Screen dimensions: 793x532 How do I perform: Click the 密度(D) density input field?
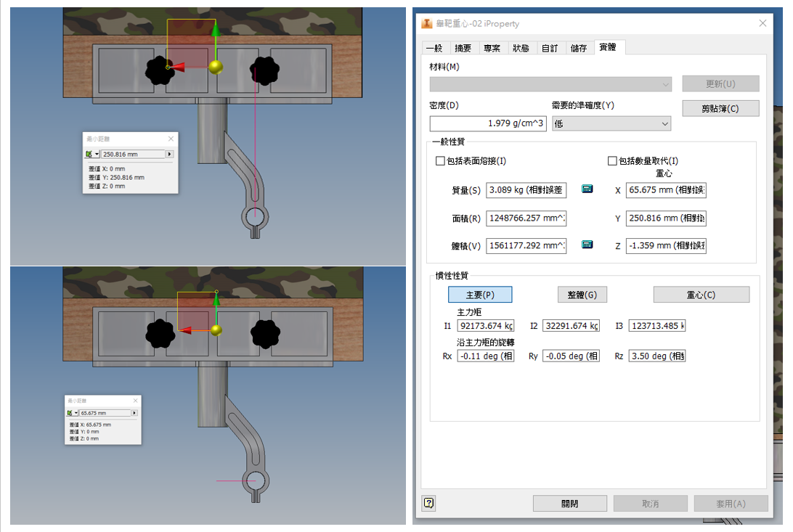[x=487, y=123]
